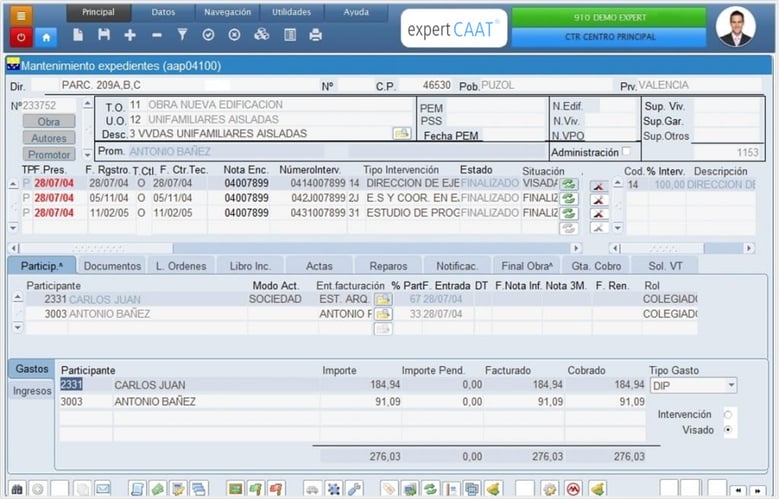Click the selected 2331 participant code field
This screenshot has width=779, height=499.
point(71,385)
